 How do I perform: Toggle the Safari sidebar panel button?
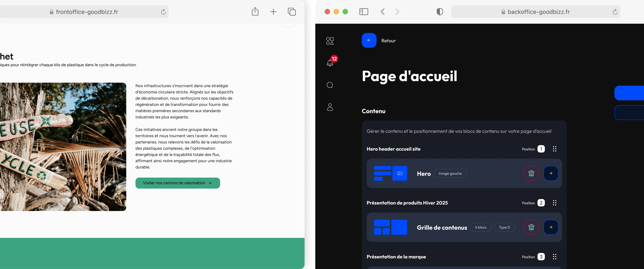(363, 12)
